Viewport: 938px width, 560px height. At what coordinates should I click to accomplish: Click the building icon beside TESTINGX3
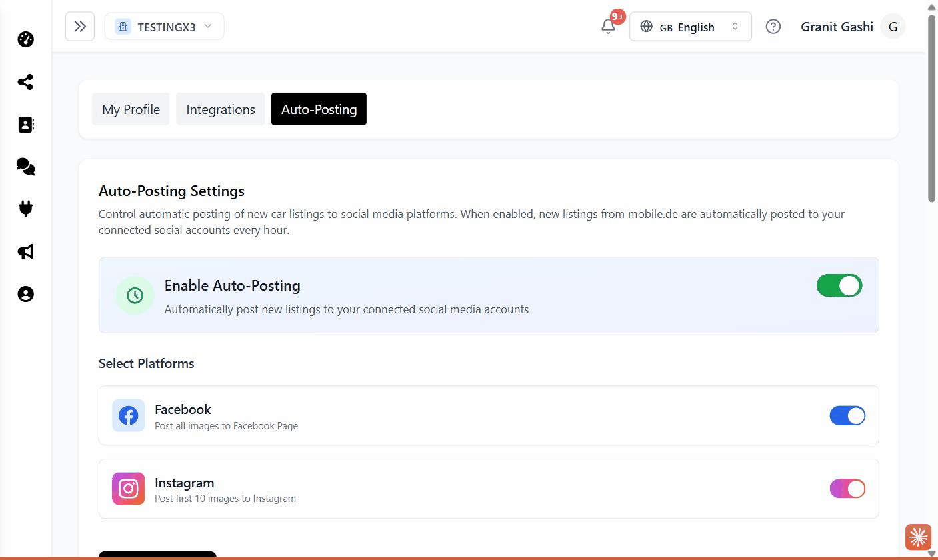(x=123, y=27)
